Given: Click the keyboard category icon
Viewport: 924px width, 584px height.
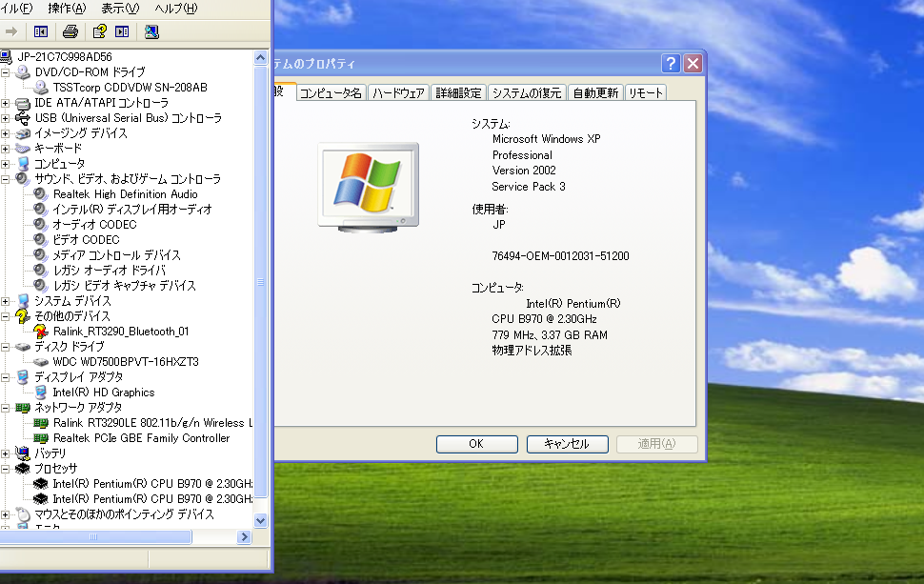Looking at the screenshot, I should pos(23,149).
